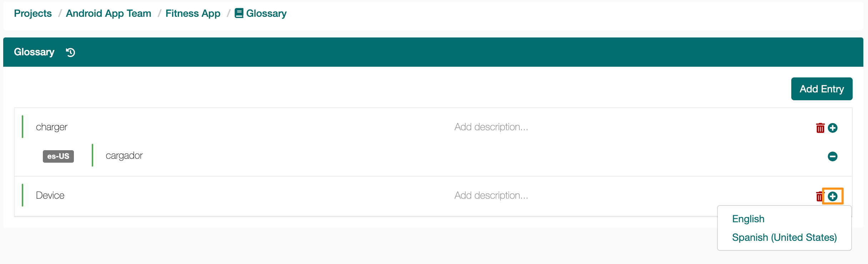Choose English from the language dropdown
Image resolution: width=868 pixels, height=264 pixels.
748,219
